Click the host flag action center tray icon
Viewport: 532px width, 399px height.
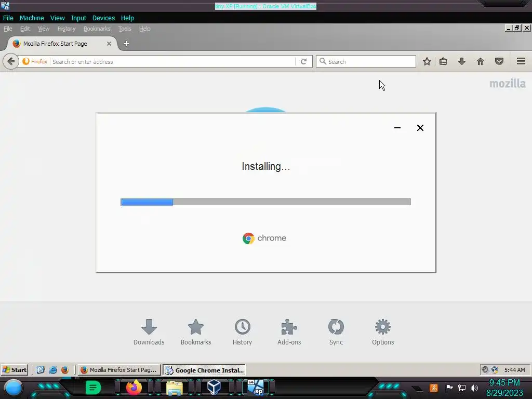click(x=449, y=388)
